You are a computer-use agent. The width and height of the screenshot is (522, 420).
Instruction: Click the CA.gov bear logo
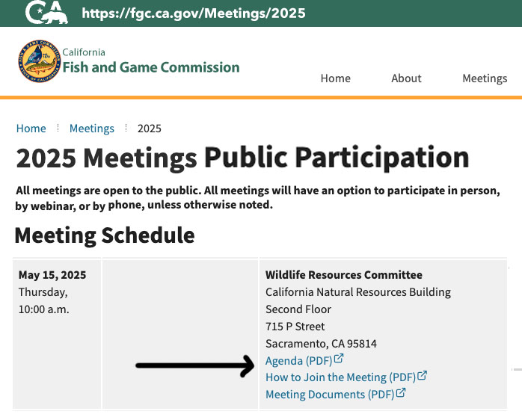(x=46, y=12)
